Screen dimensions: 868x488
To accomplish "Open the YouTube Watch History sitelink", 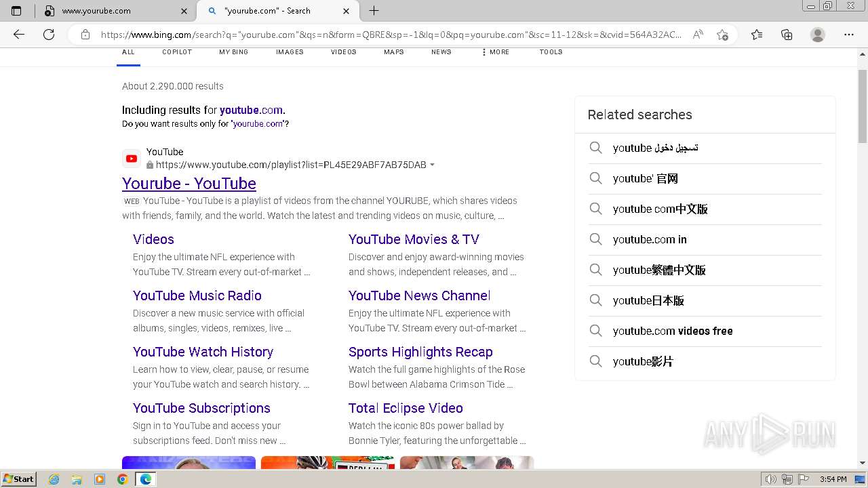I will click(203, 352).
